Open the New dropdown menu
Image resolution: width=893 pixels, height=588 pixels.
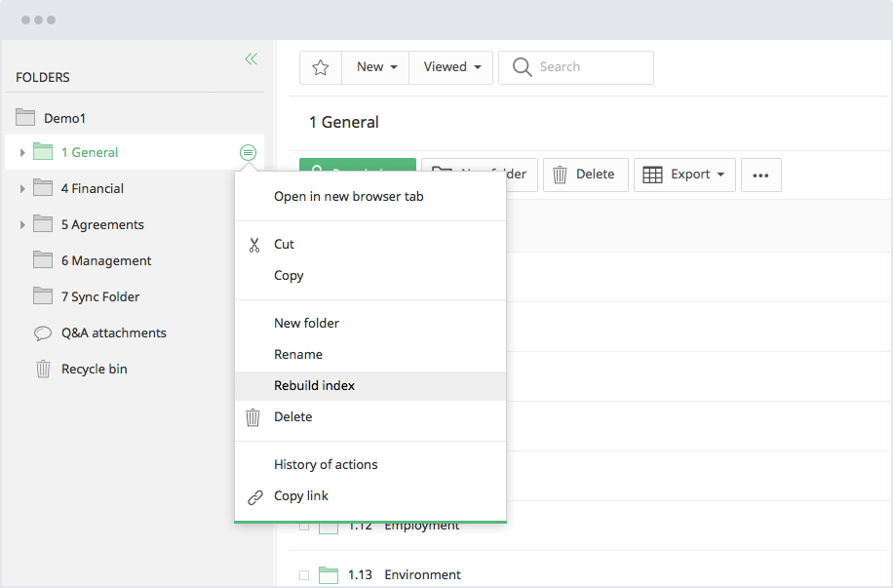[375, 67]
